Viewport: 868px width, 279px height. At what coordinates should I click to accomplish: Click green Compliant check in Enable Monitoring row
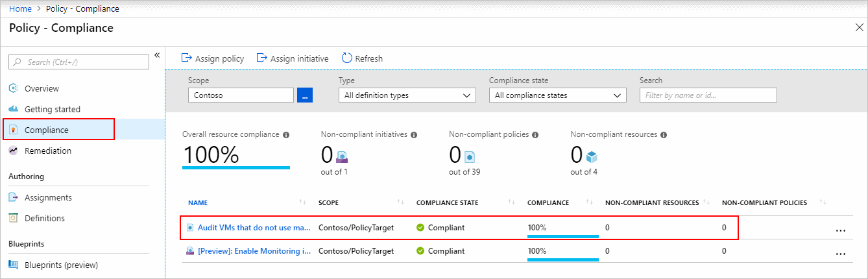click(420, 251)
